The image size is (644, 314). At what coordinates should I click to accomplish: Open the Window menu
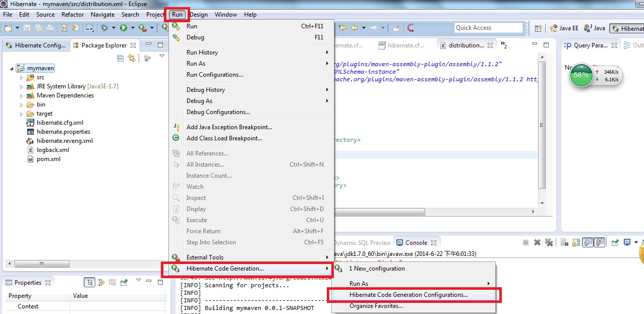point(226,15)
